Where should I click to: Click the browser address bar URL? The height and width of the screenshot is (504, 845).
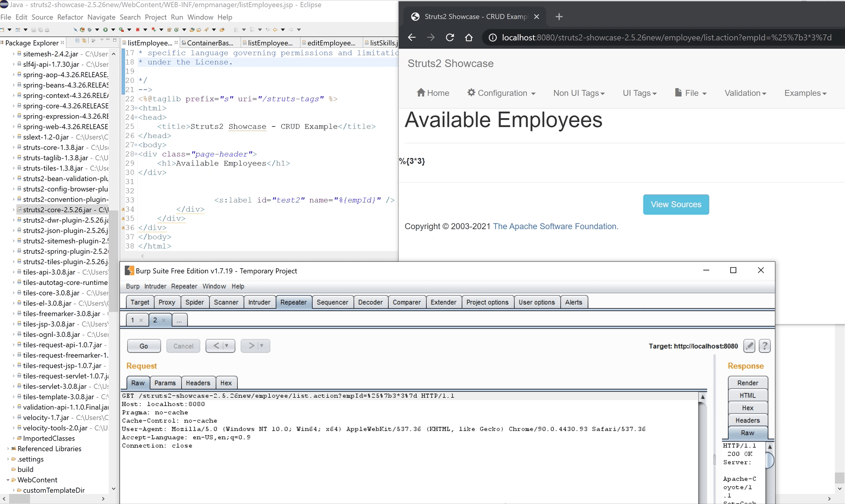666,38
